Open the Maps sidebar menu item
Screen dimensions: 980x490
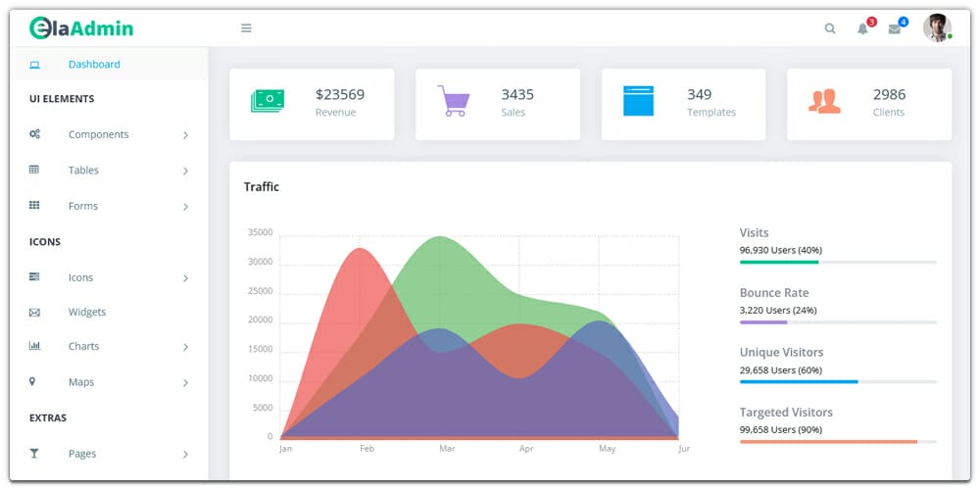point(81,382)
